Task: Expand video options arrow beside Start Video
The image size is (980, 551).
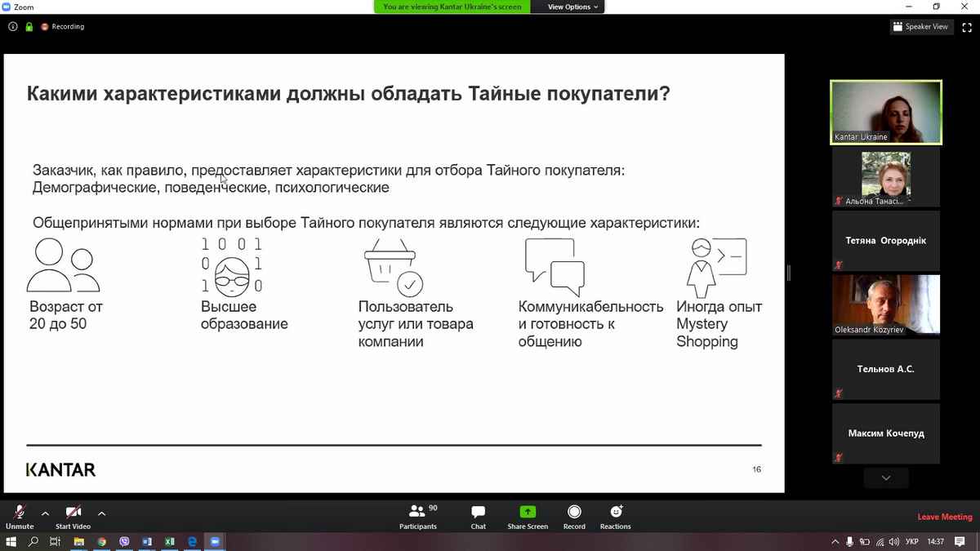Action: 101,513
